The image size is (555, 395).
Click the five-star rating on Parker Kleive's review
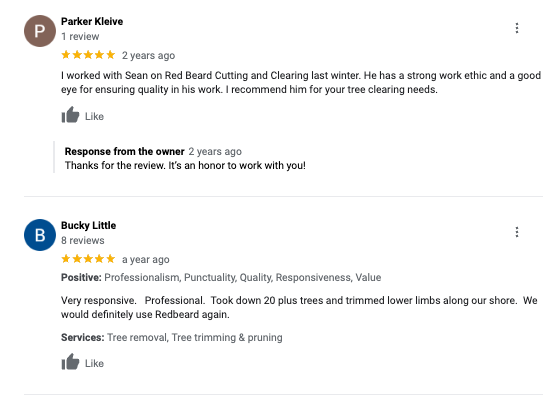coord(88,55)
